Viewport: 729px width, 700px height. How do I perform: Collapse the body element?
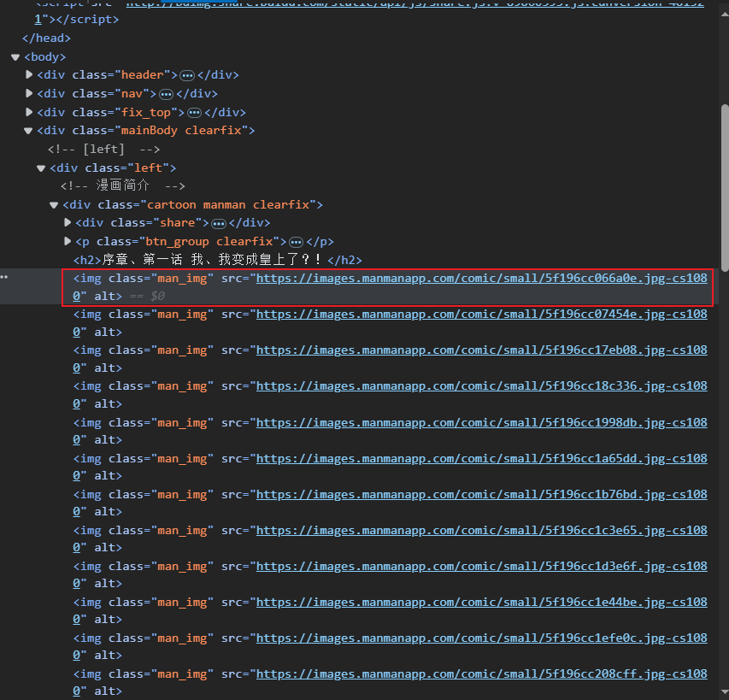point(15,56)
